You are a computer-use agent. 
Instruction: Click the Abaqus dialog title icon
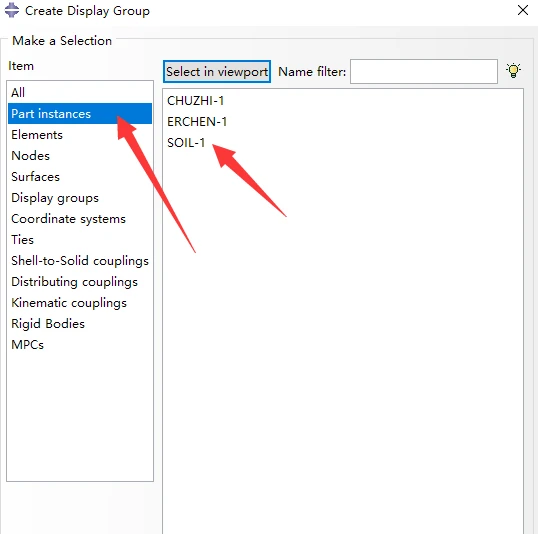point(12,10)
